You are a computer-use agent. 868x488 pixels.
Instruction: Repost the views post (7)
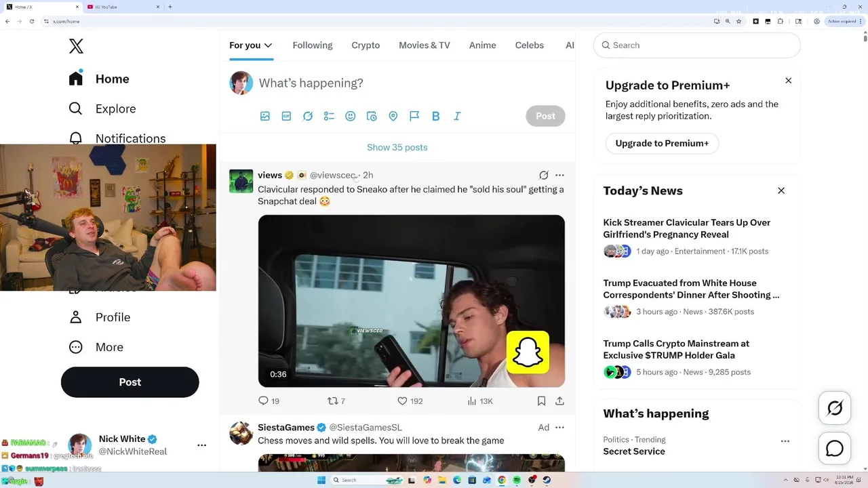(336, 401)
